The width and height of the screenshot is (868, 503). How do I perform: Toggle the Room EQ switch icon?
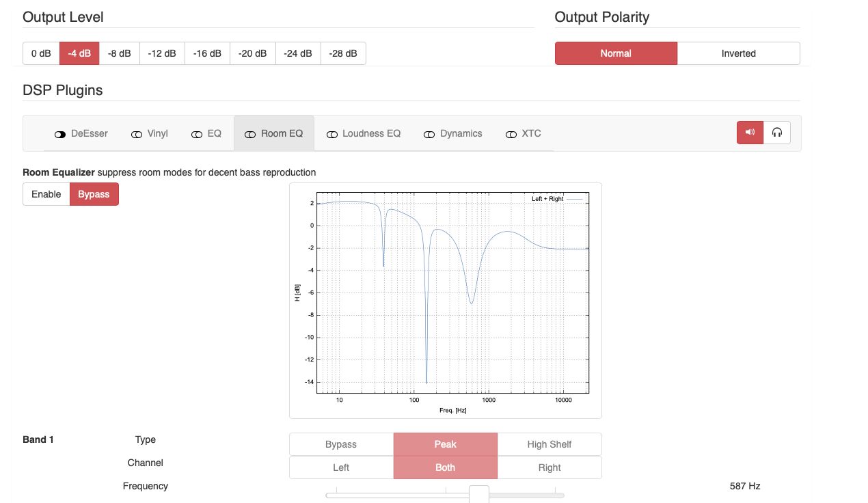click(250, 134)
